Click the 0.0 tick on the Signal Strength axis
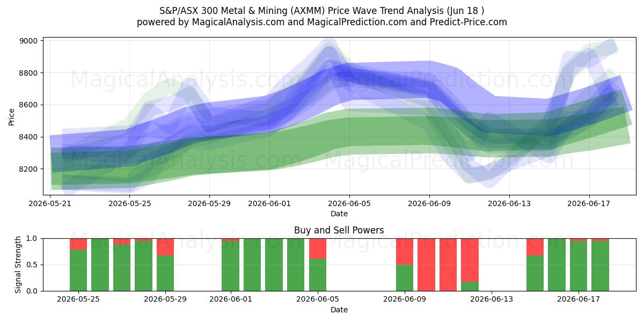The image size is (644, 322). 33,291
